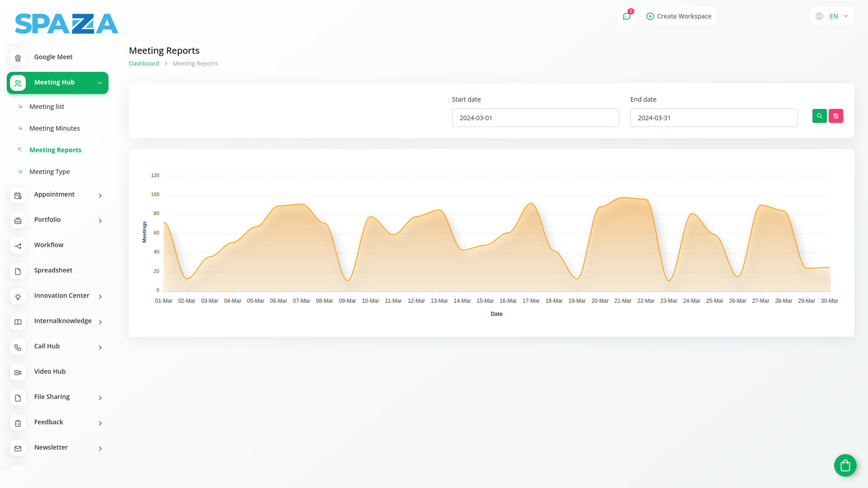Screen dimensions: 868x488
Task: Click the 01-Mar date label
Action: point(164,301)
